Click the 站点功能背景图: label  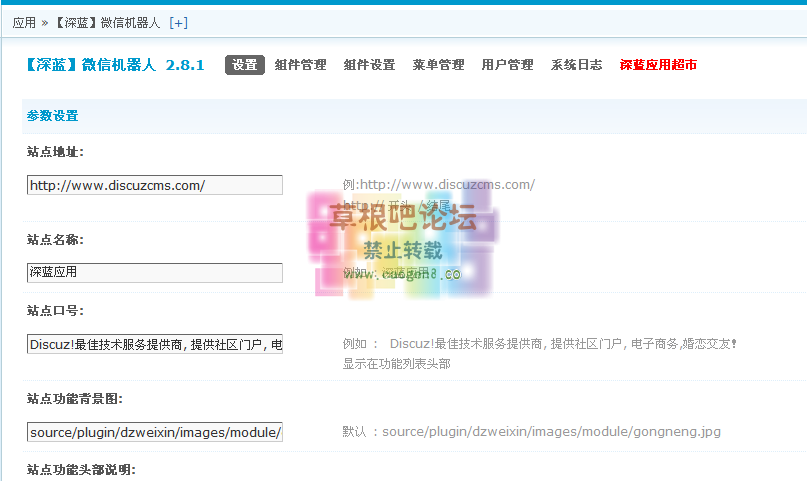pyautogui.click(x=75, y=399)
